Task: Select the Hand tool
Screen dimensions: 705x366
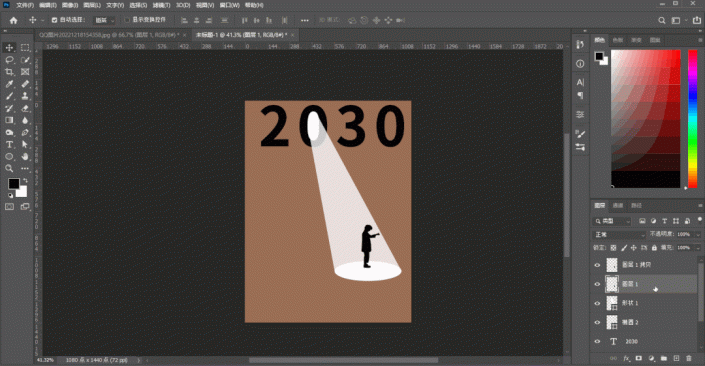Action: [25, 156]
